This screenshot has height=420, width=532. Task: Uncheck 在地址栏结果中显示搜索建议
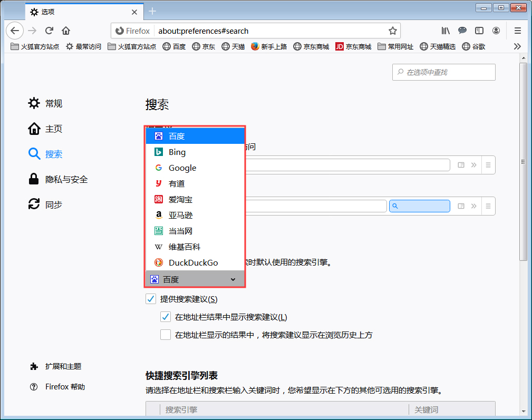[165, 316]
